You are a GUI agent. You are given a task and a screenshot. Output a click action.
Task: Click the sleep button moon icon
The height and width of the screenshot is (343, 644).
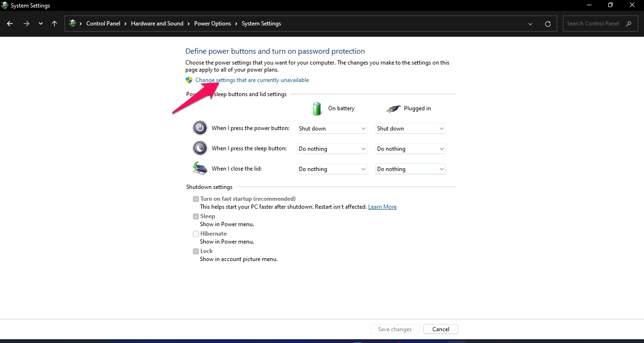point(200,148)
